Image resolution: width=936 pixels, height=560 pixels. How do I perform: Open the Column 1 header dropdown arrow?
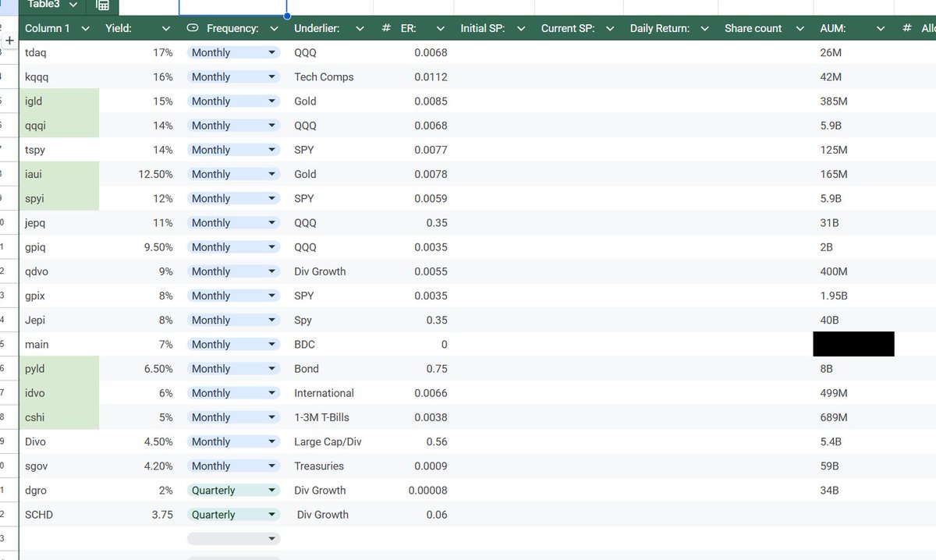click(x=85, y=29)
